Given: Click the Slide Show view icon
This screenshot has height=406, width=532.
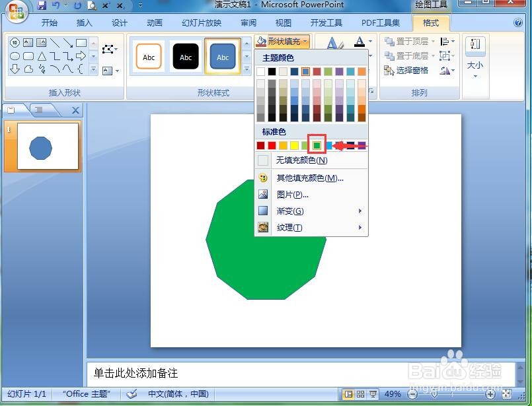Looking at the screenshot, I should click(373, 394).
